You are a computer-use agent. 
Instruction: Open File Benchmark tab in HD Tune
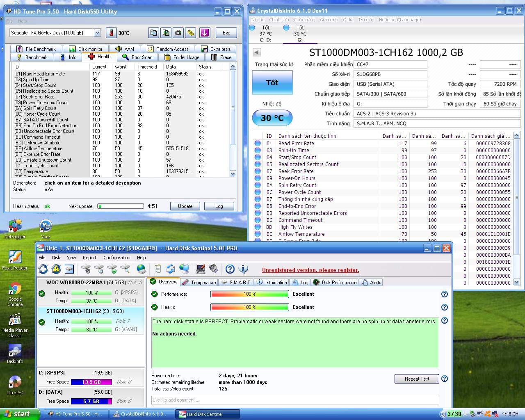tap(36, 49)
